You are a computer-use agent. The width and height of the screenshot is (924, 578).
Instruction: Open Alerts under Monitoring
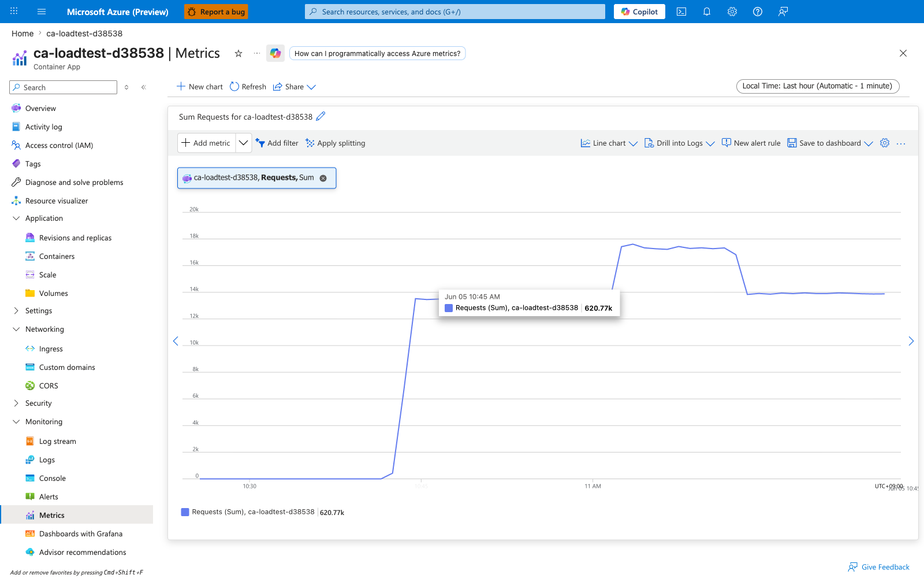(x=49, y=497)
